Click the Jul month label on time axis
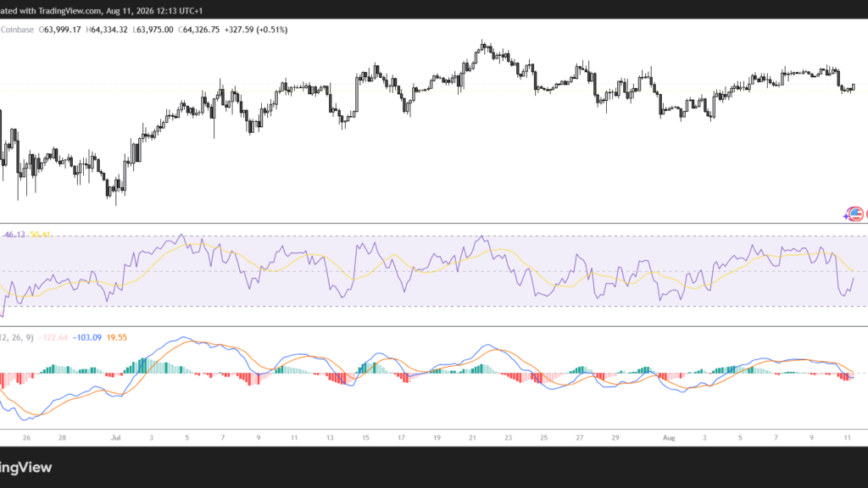Image resolution: width=868 pixels, height=488 pixels. point(115,438)
